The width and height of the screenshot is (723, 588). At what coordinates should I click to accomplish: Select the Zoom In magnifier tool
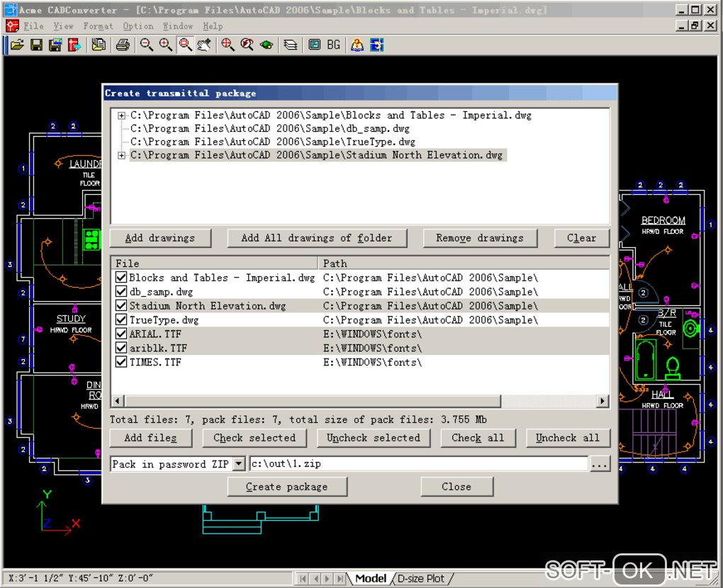165,45
